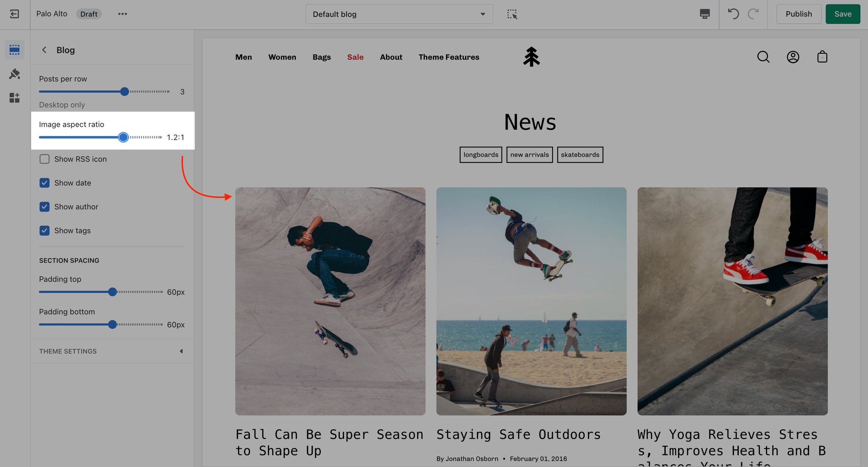Open the app embeds icon

[14, 98]
